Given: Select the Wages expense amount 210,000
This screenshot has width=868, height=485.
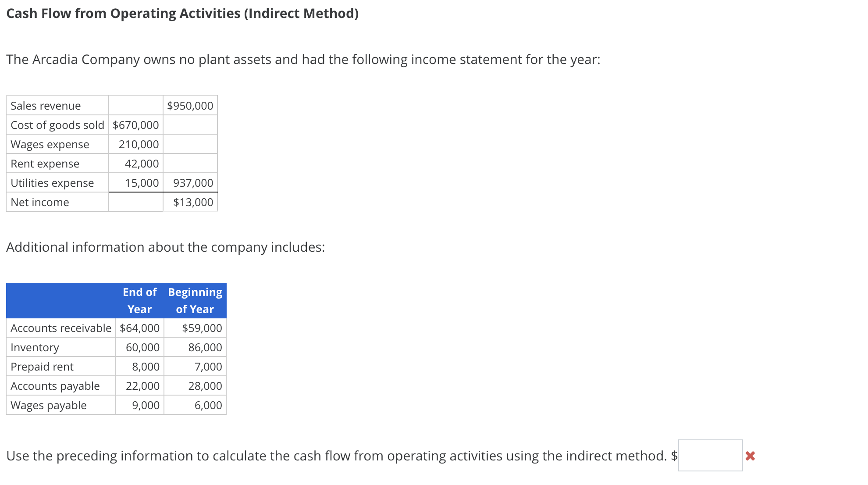Looking at the screenshot, I should 138,144.
